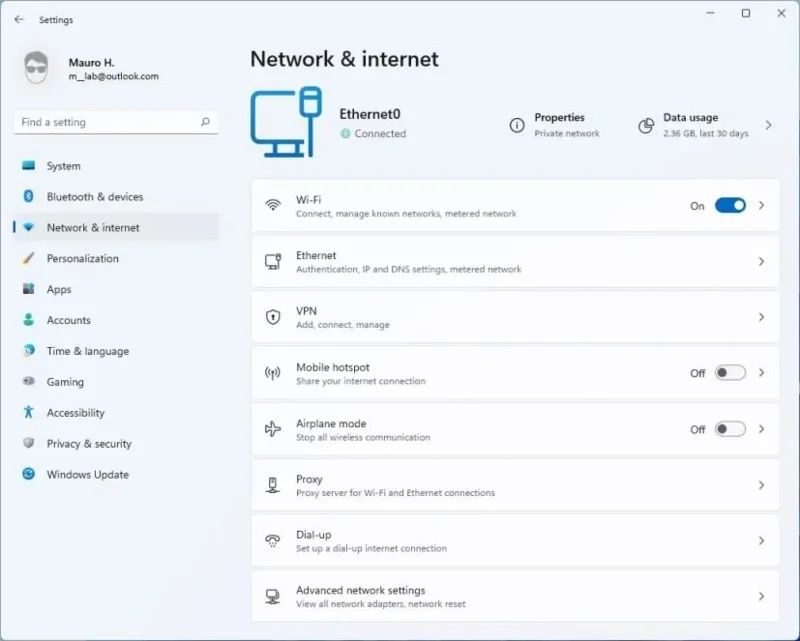Open Properties for Private network
The image size is (800, 641).
pos(567,125)
